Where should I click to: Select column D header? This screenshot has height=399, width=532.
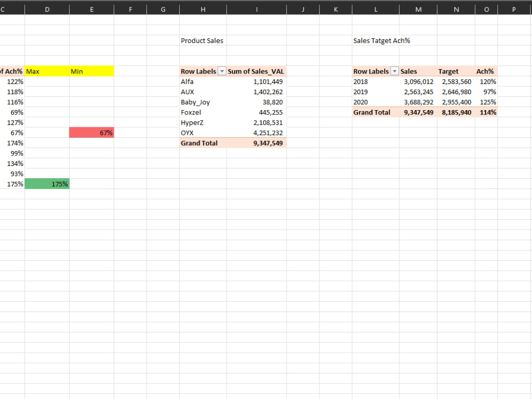click(x=47, y=10)
